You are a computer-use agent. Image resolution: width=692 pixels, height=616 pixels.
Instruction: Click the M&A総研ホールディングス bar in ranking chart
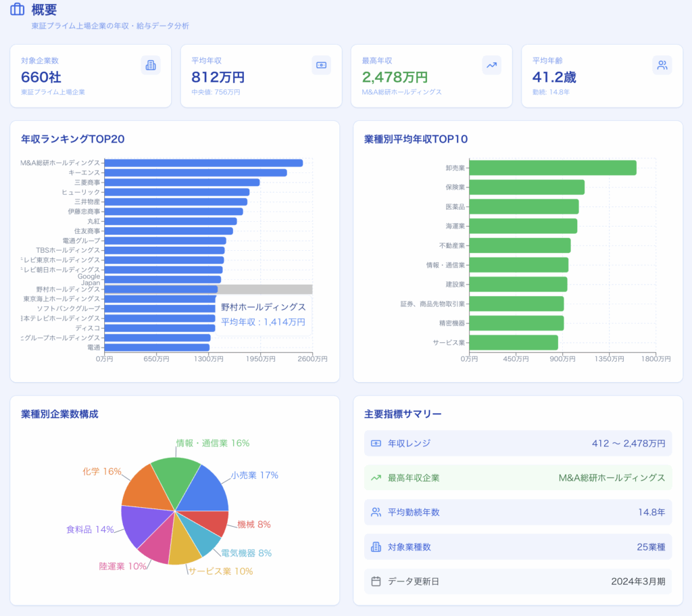pyautogui.click(x=203, y=163)
